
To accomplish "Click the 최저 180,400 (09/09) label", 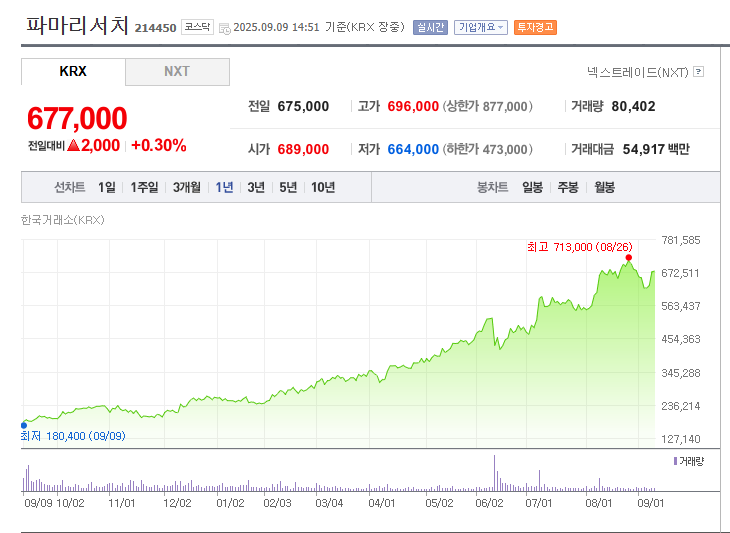I will pos(73,436).
